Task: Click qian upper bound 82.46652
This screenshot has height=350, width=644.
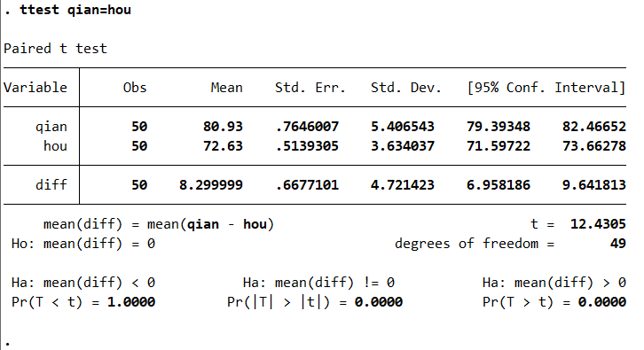Action: [x=594, y=127]
